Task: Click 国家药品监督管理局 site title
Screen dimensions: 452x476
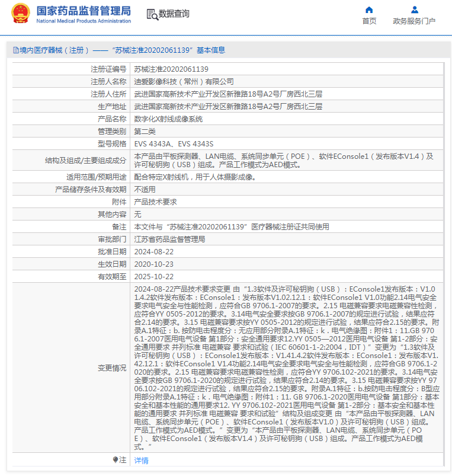Action: (84, 11)
